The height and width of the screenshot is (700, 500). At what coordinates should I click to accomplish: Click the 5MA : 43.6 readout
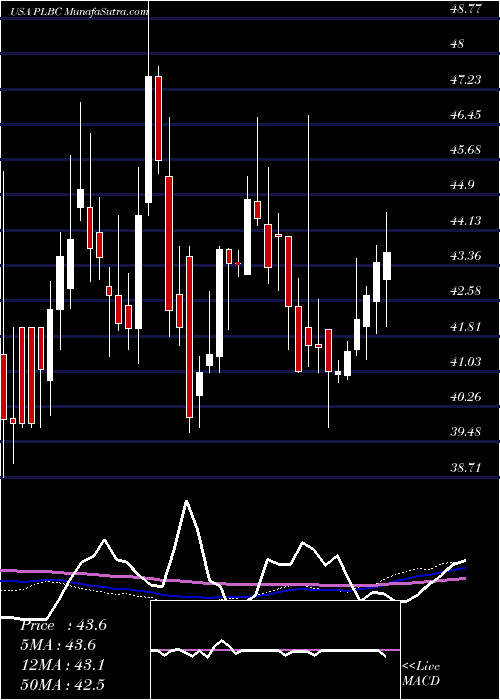(58, 645)
